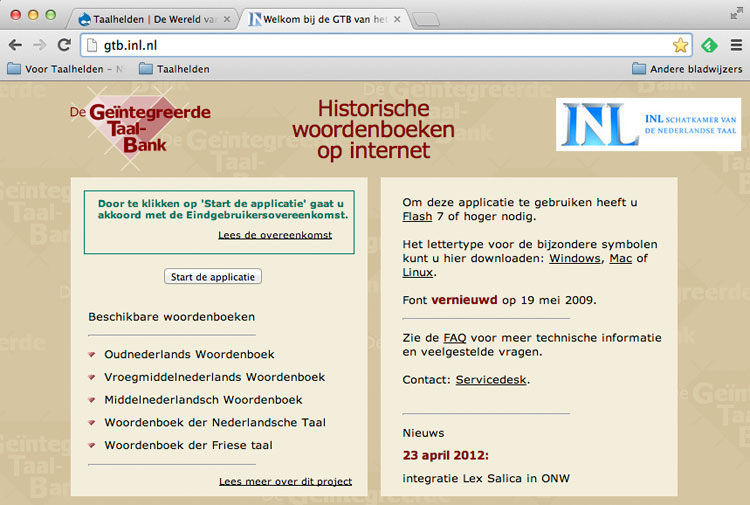The height and width of the screenshot is (505, 750).
Task: Click the Nieuws heading
Action: (x=423, y=433)
